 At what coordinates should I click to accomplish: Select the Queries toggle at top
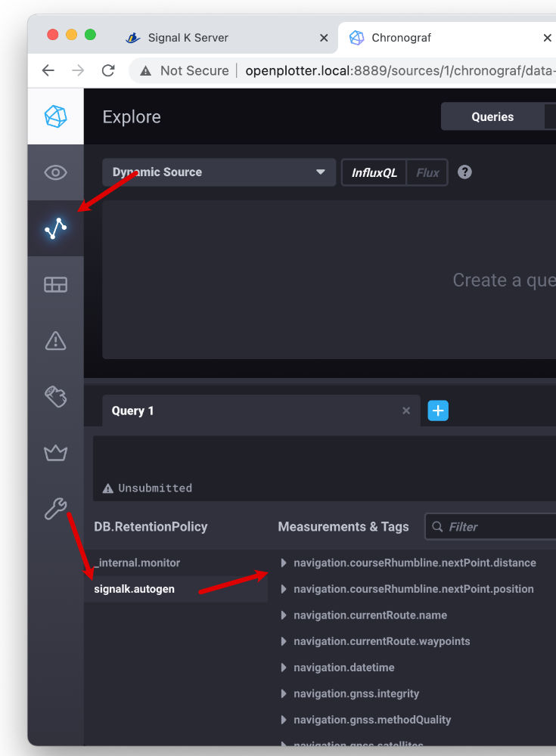[492, 116]
